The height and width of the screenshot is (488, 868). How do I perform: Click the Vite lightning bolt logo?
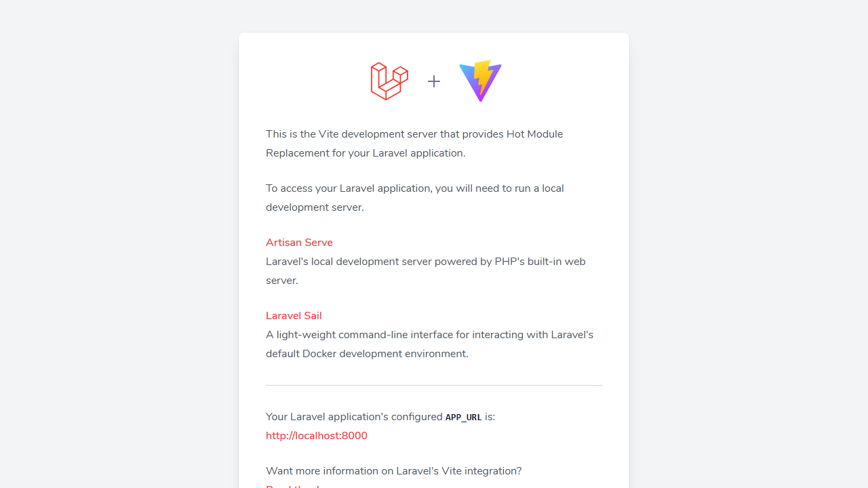(480, 81)
